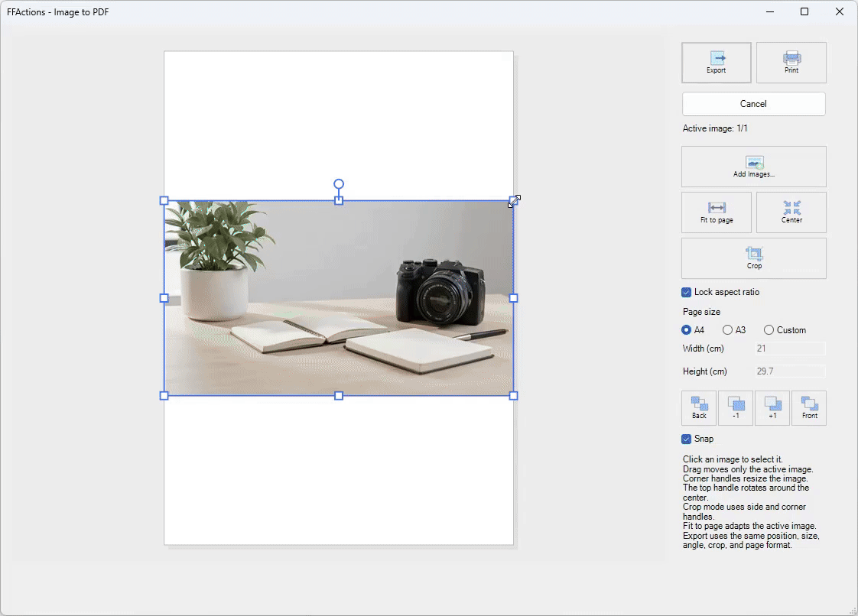This screenshot has height=616, width=858.
Task: Bring image to Front
Action: (809, 408)
